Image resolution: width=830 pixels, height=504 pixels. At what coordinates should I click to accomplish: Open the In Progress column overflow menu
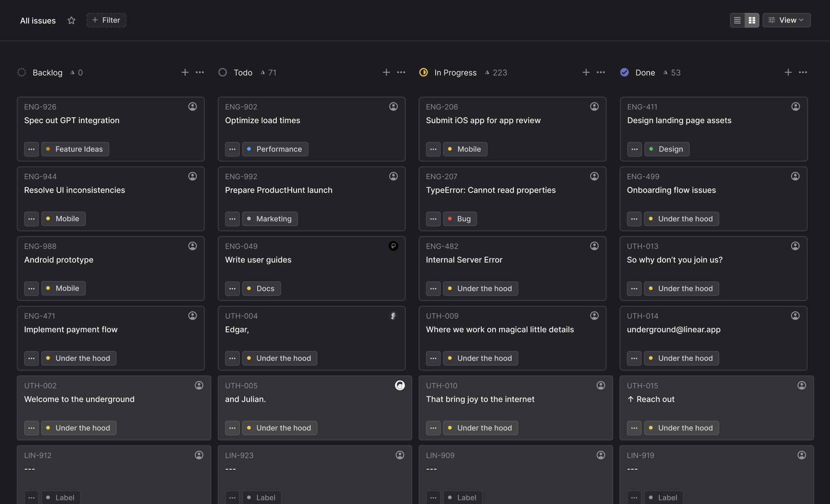[x=601, y=72]
